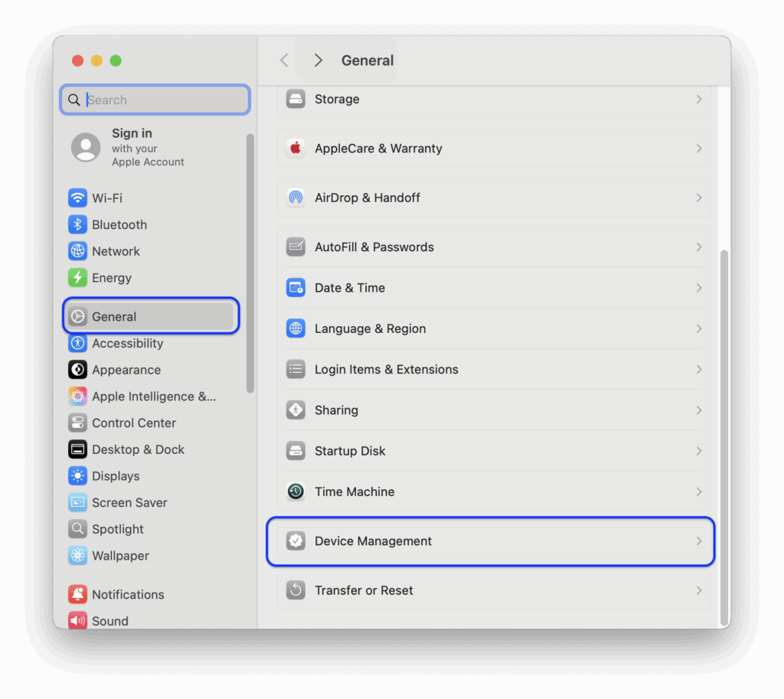Screen dimensions: 784x699
Task: Select the Startup Disk drive icon
Action: point(296,451)
